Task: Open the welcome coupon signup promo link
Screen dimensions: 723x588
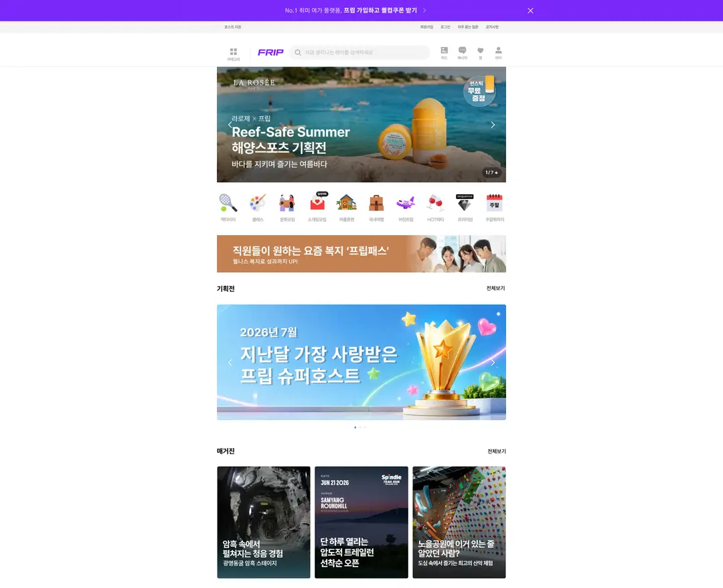Action: point(355,10)
